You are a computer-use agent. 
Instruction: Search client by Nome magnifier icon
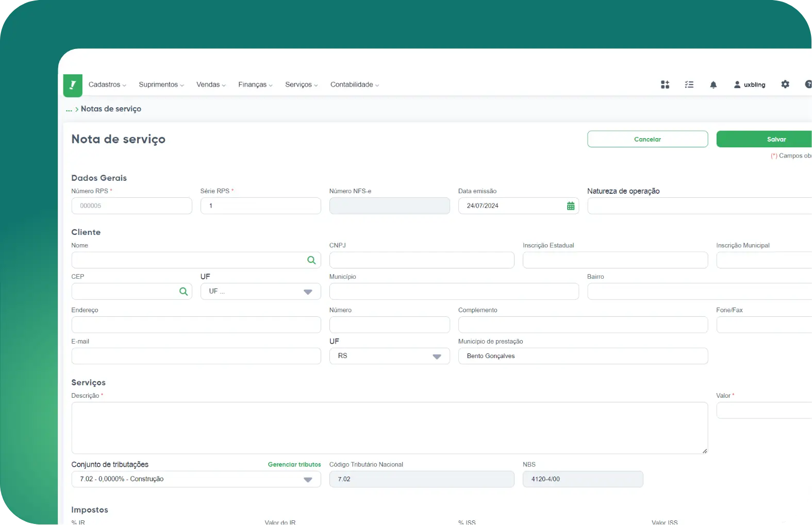pos(311,260)
